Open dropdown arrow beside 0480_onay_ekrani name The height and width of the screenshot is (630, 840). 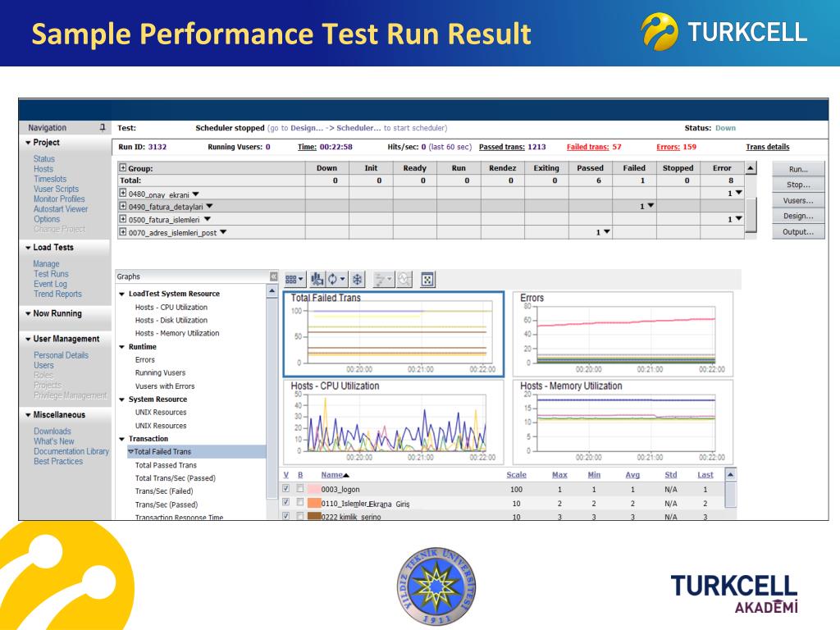(x=195, y=194)
